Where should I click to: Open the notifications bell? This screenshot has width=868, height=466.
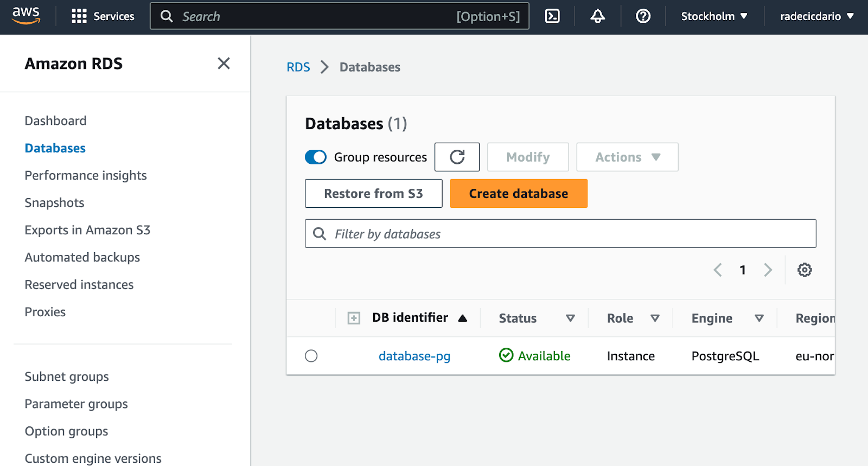pyautogui.click(x=597, y=16)
